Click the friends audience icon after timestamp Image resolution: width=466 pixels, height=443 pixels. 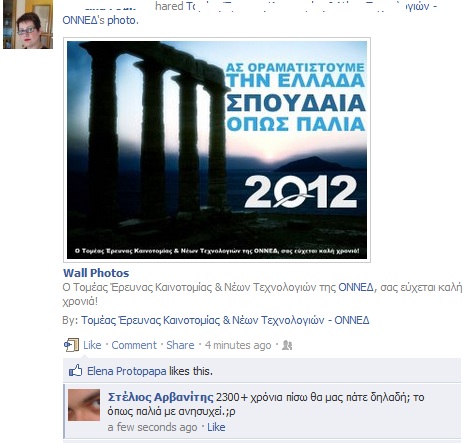(x=287, y=345)
